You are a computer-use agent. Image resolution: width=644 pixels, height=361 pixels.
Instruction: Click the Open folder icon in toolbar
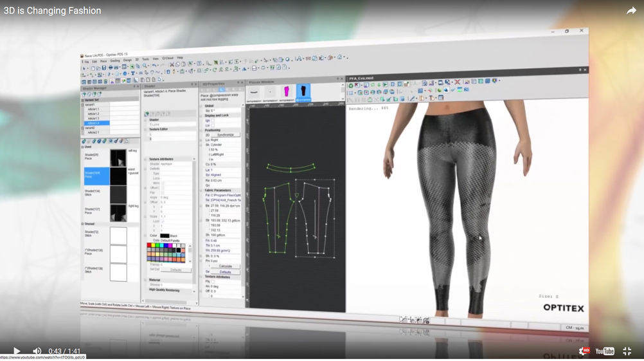click(98, 68)
